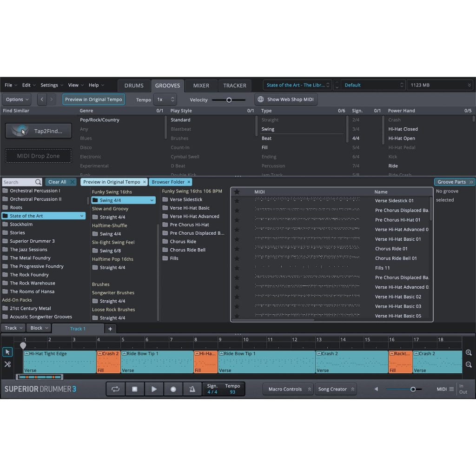Switch to the MIXER tab

tap(201, 86)
